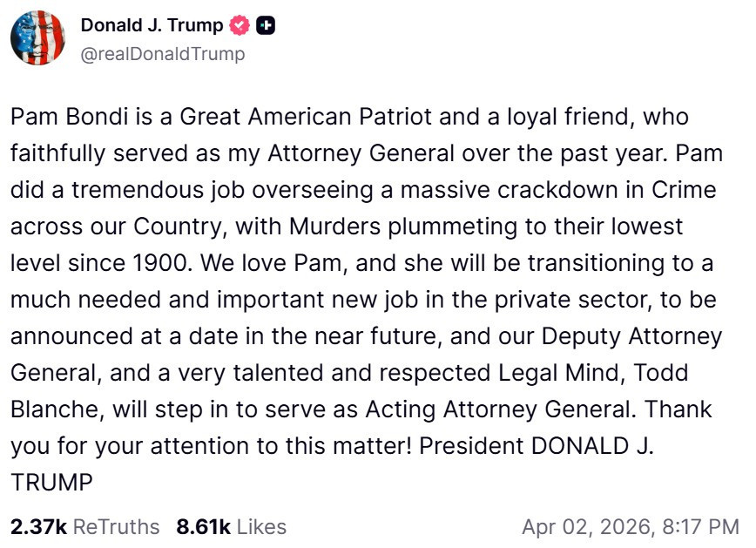Viewport: 756px width, 548px height.
Task: Open Donald J. Trump's profile avatar
Action: [39, 39]
